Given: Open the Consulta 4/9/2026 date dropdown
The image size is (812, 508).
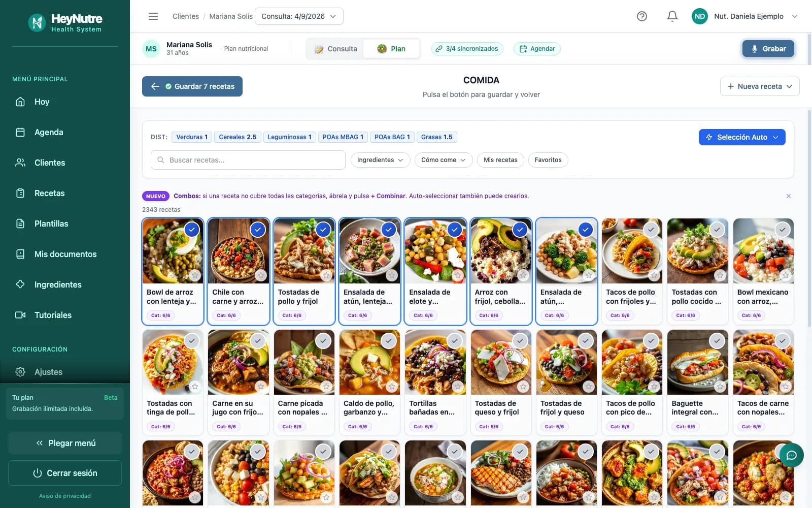Looking at the screenshot, I should (299, 16).
